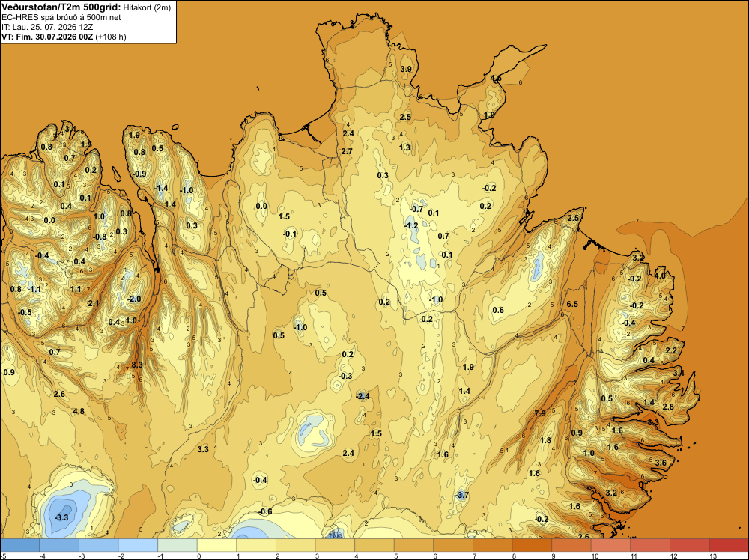Click the -1.1 temperature value
The width and height of the screenshot is (749, 560).
34,289
